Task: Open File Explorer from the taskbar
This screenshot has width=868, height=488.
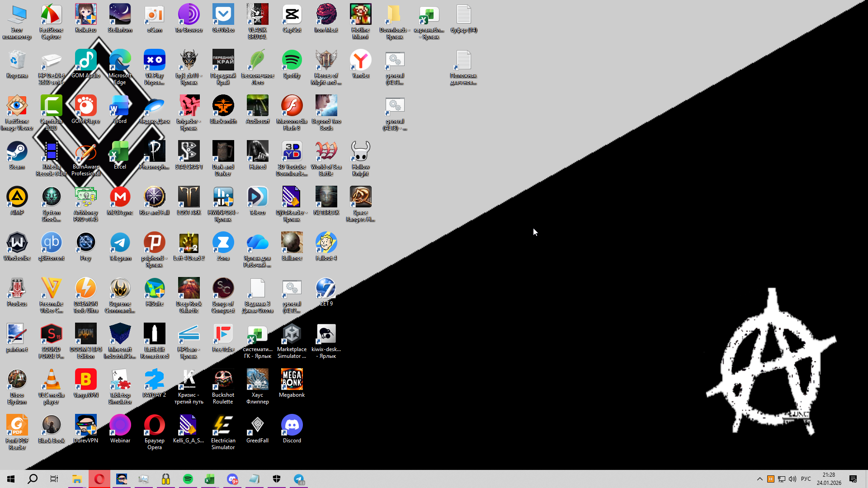Action: tap(77, 479)
